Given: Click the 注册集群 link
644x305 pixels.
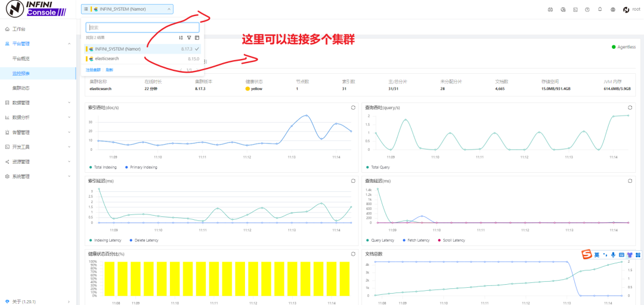Looking at the screenshot, I should (x=93, y=70).
